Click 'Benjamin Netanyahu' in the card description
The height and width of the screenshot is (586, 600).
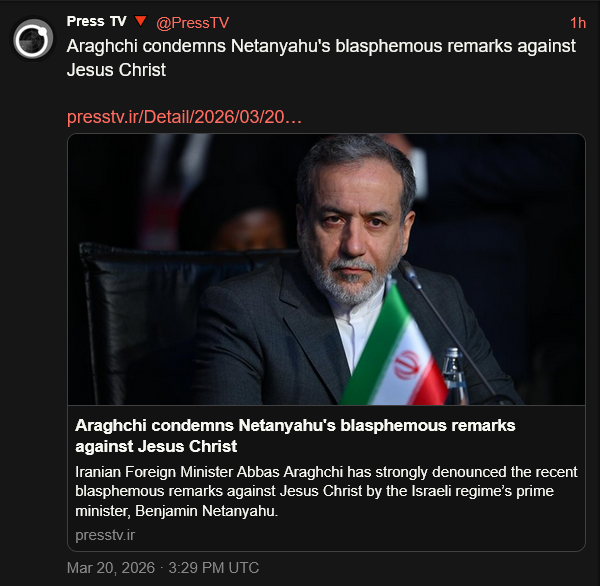[x=205, y=511]
